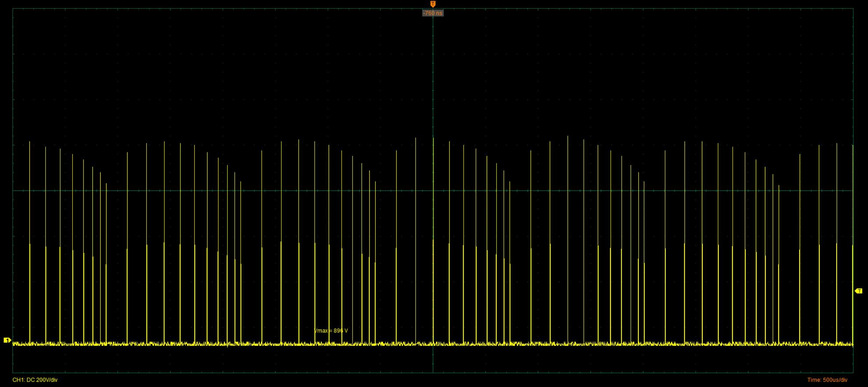
Task: Click the bottom end of vertical center axis
Action: [x=433, y=372]
